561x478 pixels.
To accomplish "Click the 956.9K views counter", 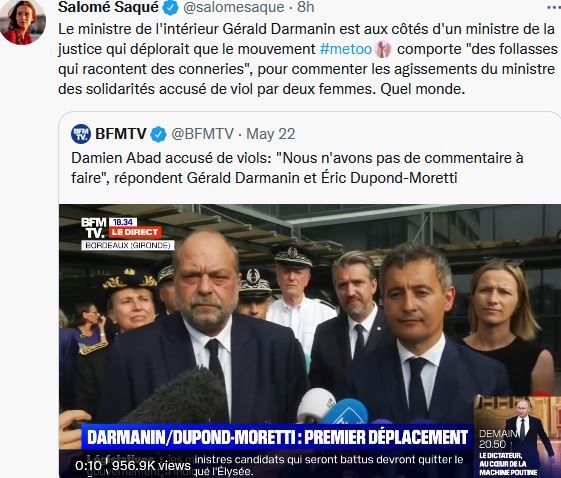I will tap(151, 465).
